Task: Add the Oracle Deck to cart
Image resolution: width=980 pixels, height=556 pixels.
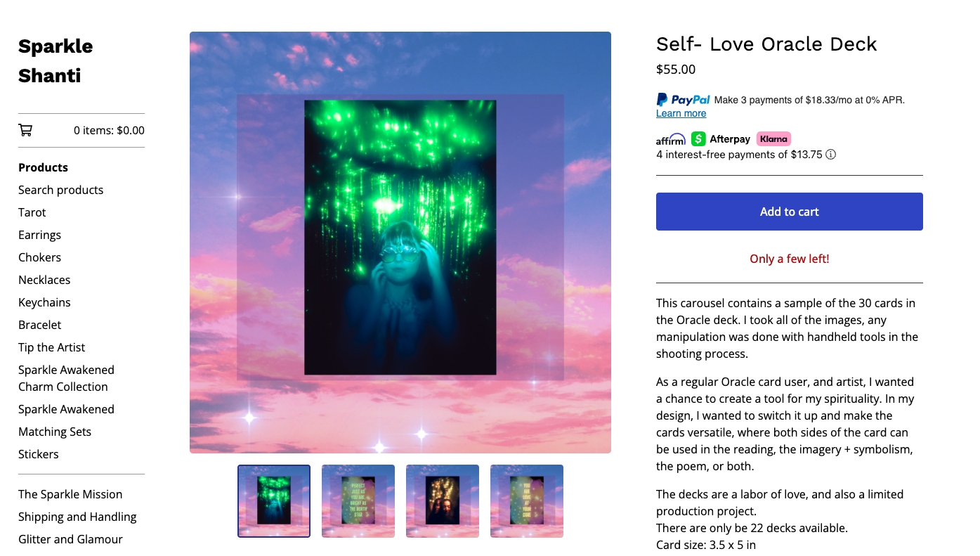Action: click(x=790, y=212)
